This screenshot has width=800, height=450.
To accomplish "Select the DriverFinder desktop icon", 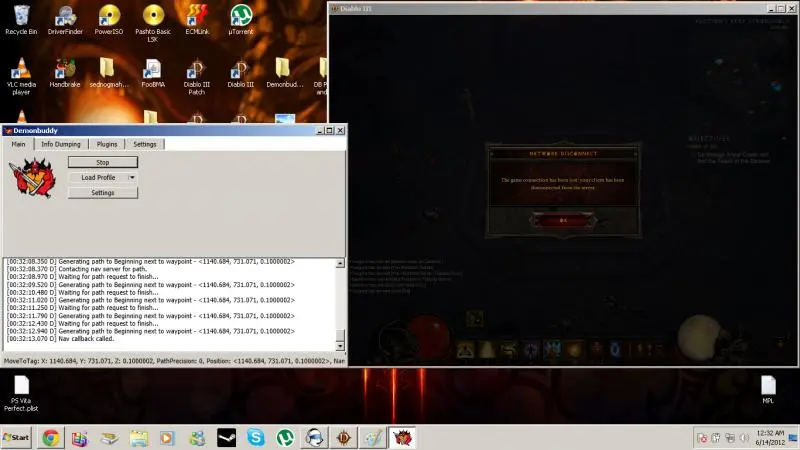I will tap(65, 17).
